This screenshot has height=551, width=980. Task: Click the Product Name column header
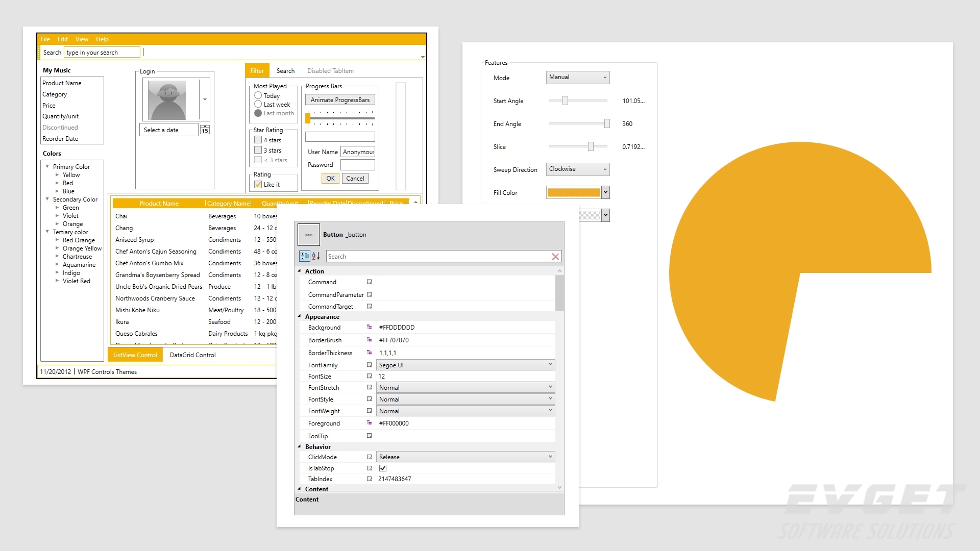(x=159, y=203)
